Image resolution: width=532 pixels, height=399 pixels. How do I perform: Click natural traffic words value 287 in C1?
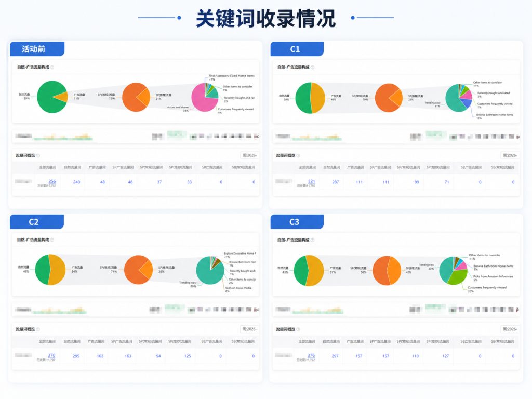point(336,182)
